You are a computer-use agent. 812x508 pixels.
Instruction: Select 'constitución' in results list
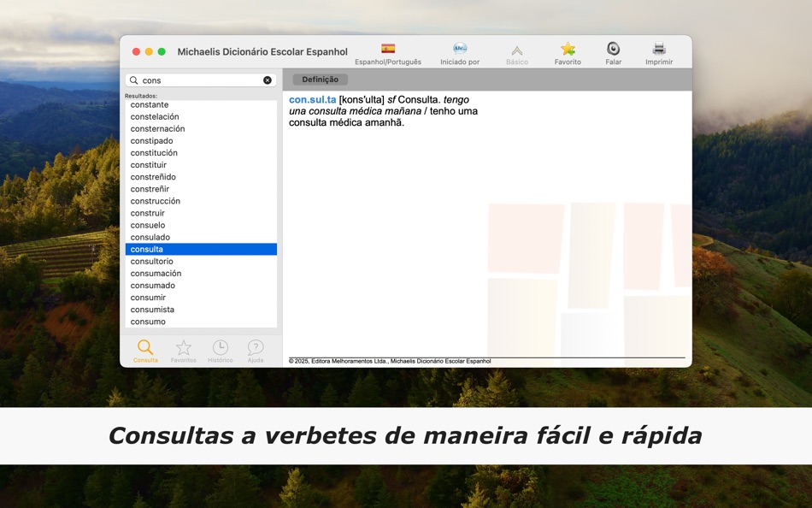click(201, 153)
